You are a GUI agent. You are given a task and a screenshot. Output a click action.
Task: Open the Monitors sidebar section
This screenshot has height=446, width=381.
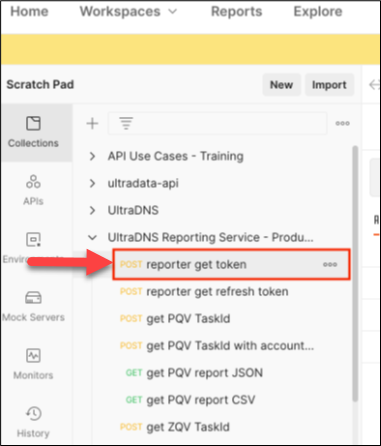pos(33,364)
